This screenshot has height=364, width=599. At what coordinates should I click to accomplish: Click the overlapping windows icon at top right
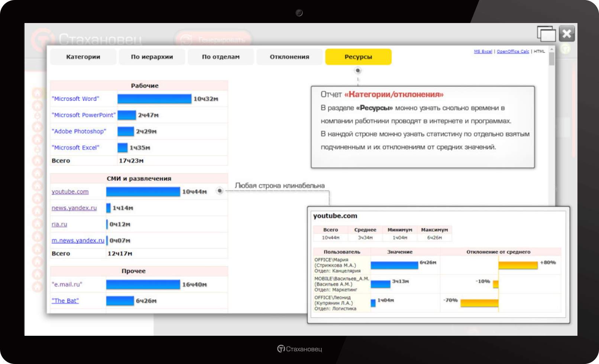pos(546,34)
